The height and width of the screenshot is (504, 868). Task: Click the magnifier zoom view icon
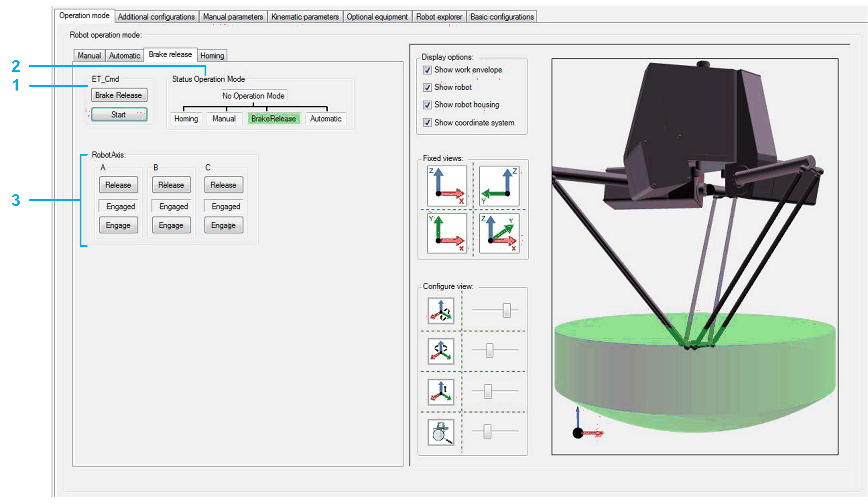[x=441, y=432]
